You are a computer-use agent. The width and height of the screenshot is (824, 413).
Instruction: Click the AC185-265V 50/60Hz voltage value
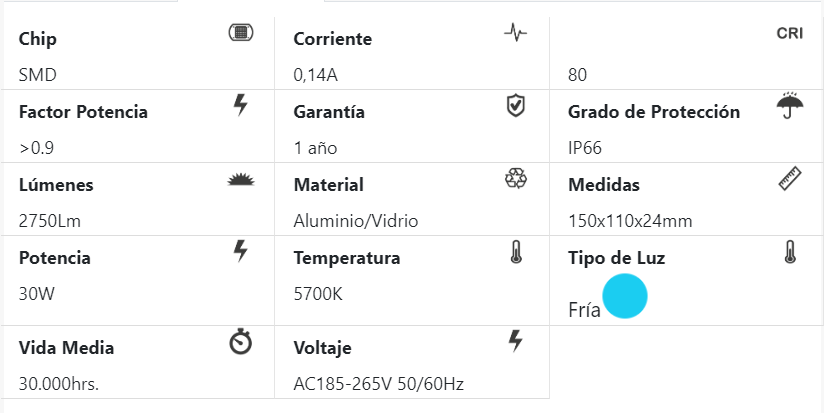click(x=379, y=384)
